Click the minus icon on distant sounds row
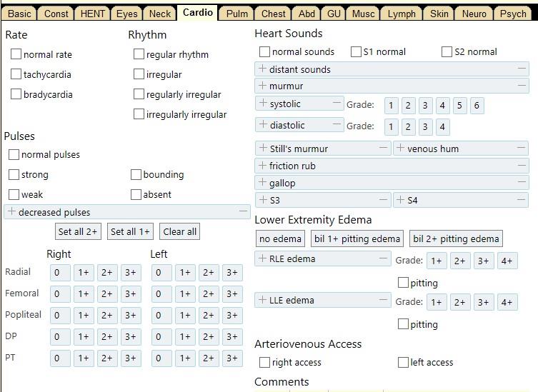Image resolution: width=538 pixels, height=392 pixels. (x=522, y=69)
